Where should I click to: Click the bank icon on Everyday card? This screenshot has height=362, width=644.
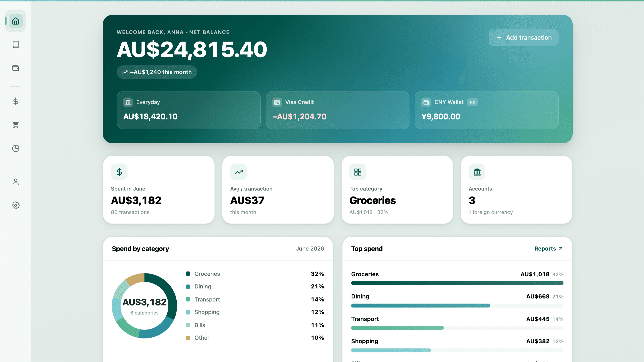click(x=128, y=102)
